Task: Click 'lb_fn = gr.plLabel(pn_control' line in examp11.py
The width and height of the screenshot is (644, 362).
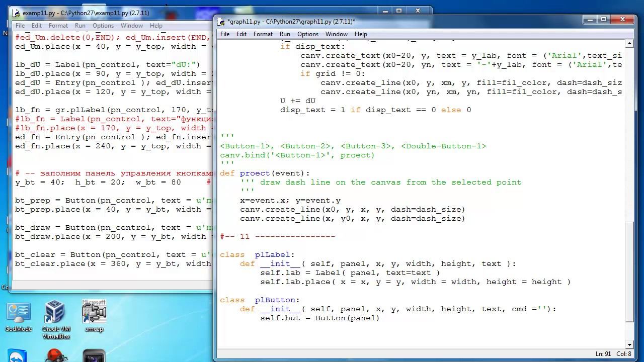Action: click(114, 110)
